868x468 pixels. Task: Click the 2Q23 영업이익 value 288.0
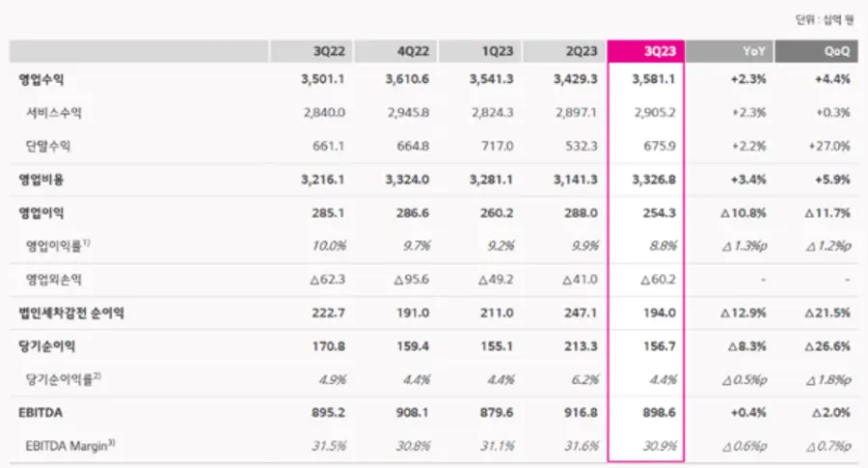tap(579, 212)
